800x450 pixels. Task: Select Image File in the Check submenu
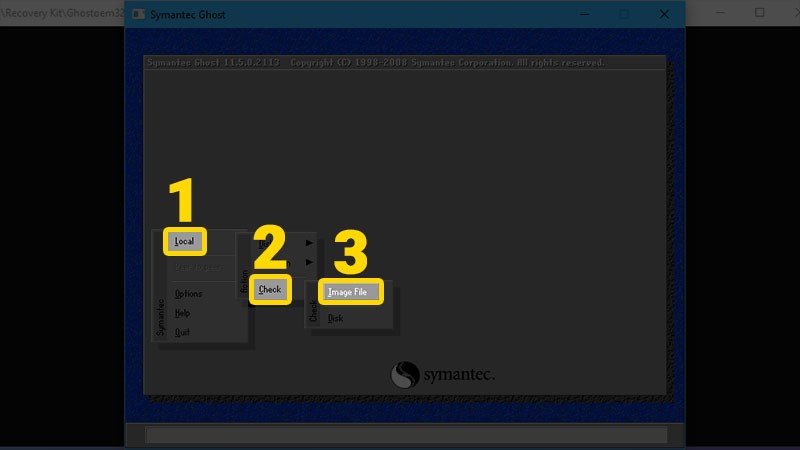[351, 292]
